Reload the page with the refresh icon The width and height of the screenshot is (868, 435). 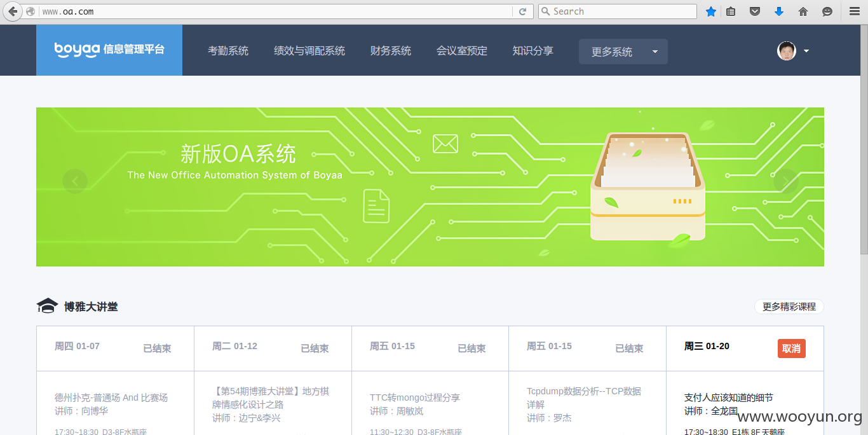tap(522, 11)
